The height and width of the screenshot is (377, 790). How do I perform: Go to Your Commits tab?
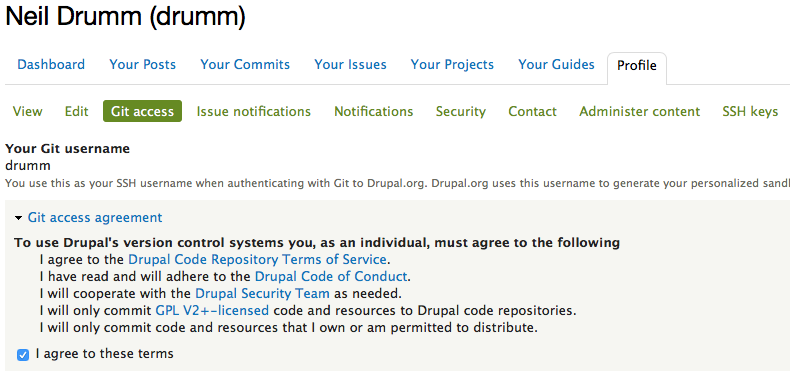click(x=245, y=65)
